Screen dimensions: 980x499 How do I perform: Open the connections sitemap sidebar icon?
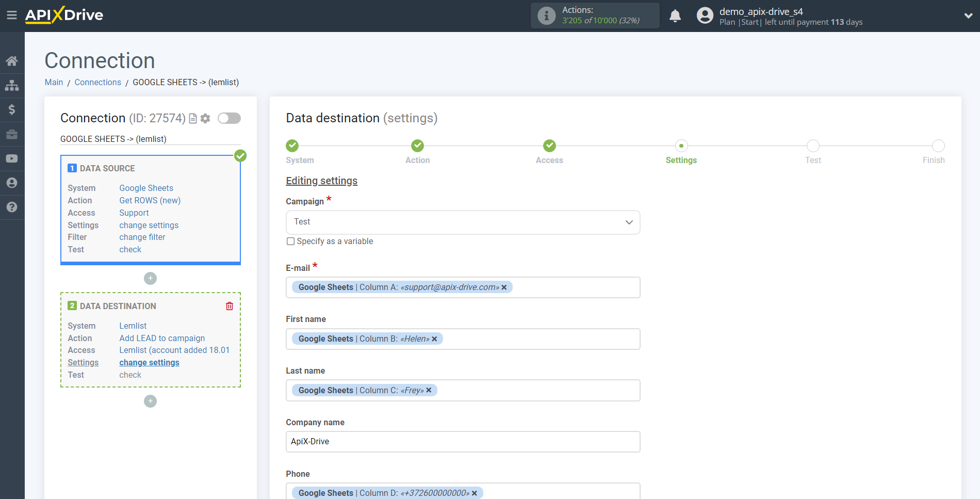tap(12, 85)
